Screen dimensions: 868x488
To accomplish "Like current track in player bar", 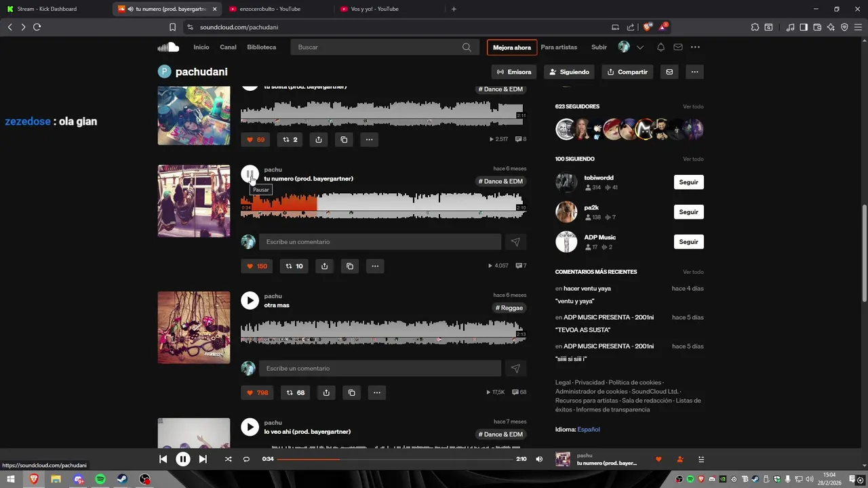I will click(658, 459).
